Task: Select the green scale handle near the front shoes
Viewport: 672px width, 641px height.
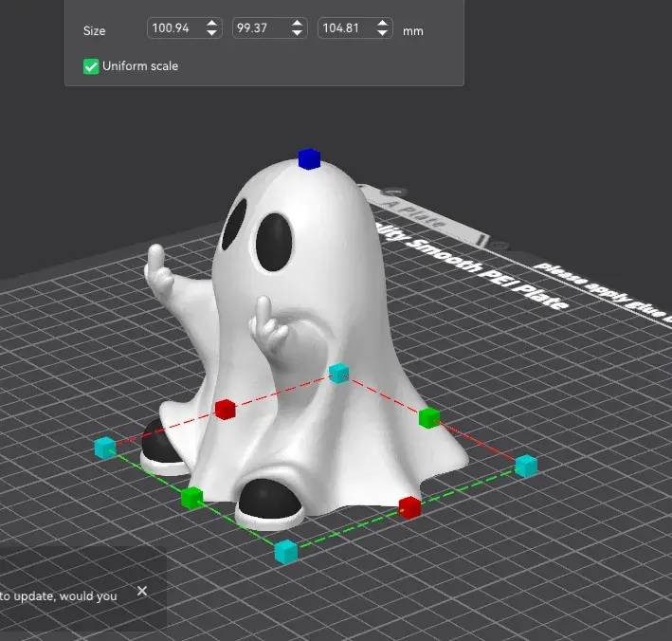Action: [x=192, y=497]
